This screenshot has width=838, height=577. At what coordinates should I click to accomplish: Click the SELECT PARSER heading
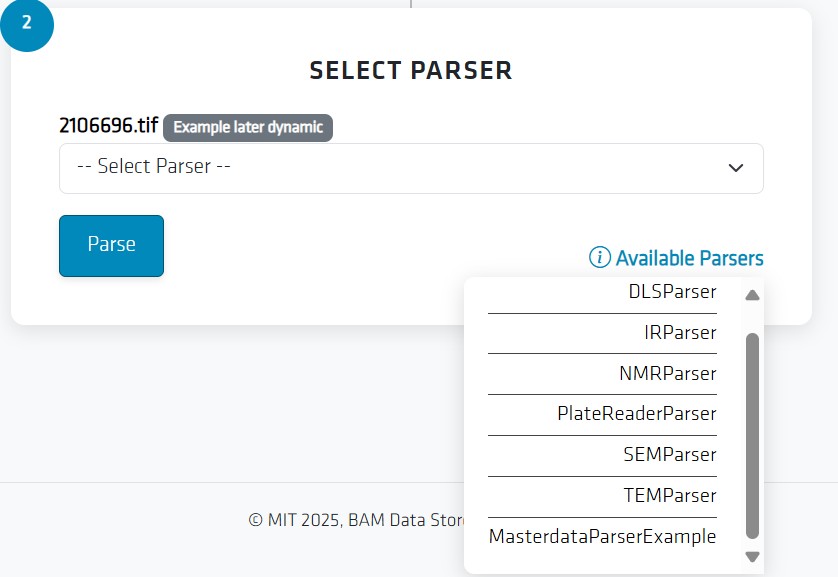411,70
